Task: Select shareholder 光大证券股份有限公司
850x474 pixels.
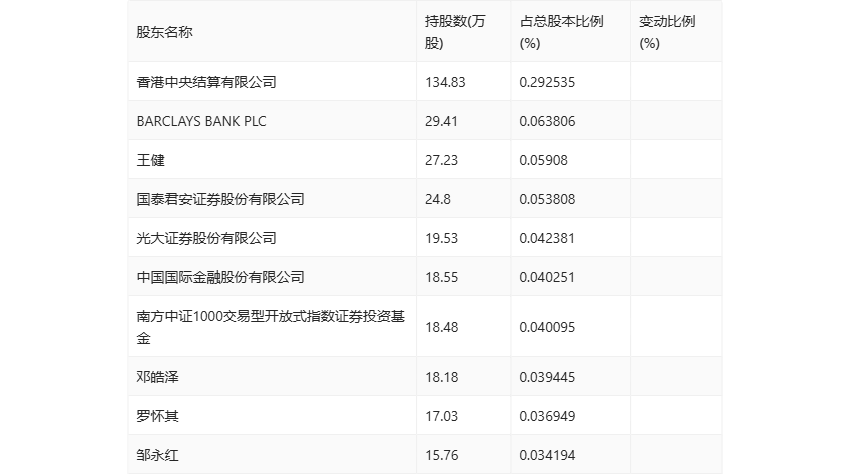Action: tap(207, 238)
